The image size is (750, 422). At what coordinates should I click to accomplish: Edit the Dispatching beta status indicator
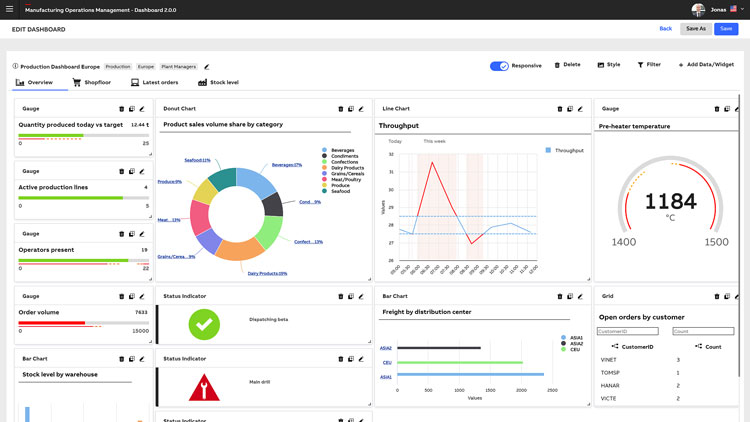(361, 296)
